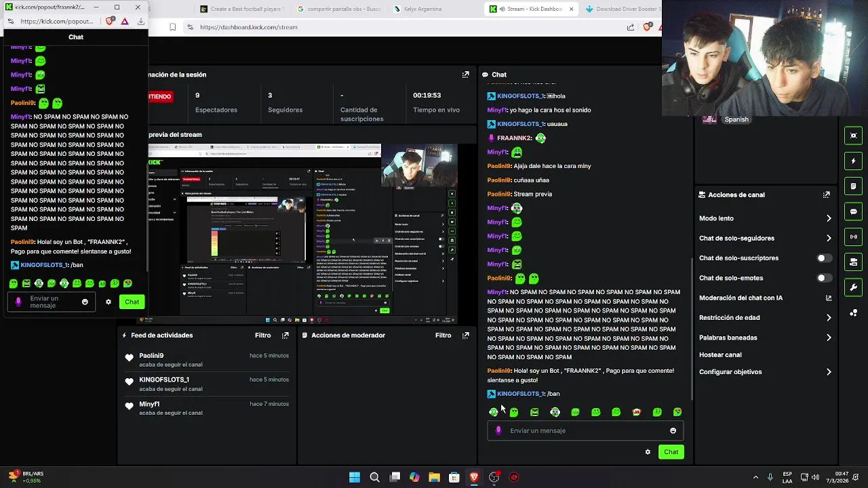Click the dashboard.kick.com address bar

pyautogui.click(x=400, y=27)
